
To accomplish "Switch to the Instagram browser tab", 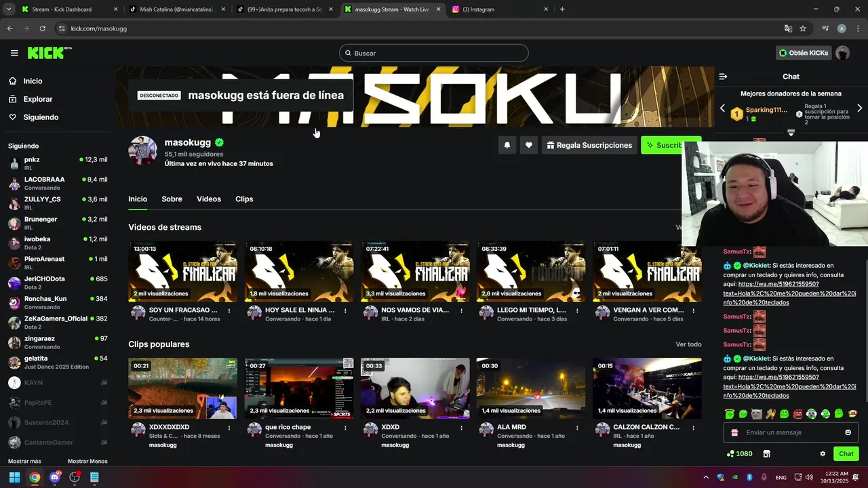I will click(x=500, y=9).
